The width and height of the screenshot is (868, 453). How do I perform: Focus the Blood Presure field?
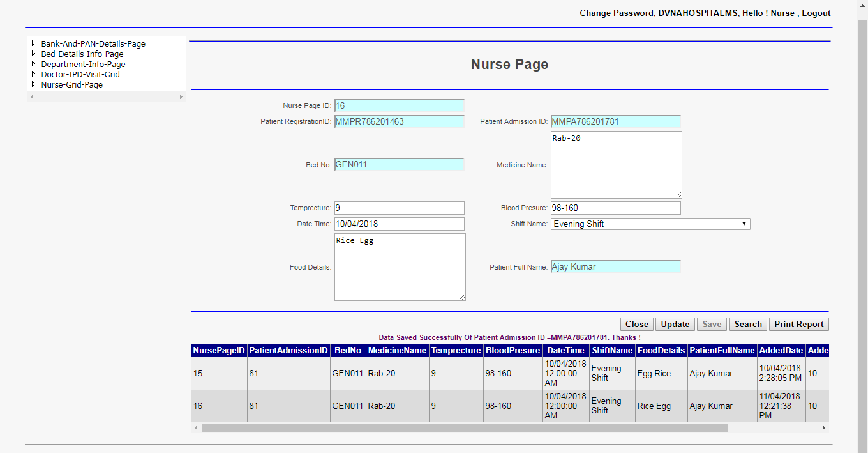[x=616, y=208]
